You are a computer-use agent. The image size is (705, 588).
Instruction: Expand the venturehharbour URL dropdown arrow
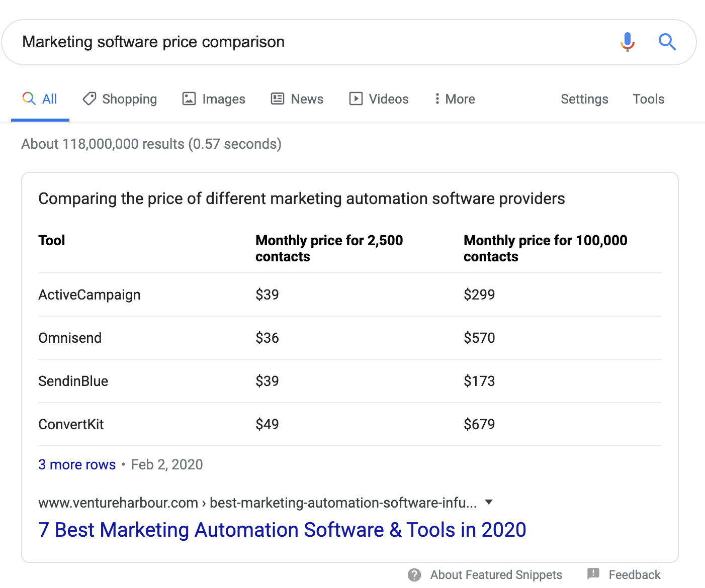488,502
